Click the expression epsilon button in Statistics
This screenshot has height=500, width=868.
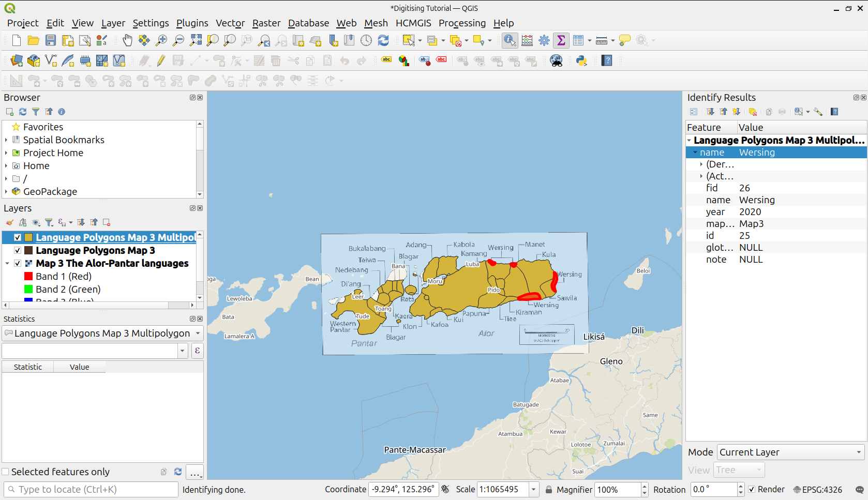(197, 351)
